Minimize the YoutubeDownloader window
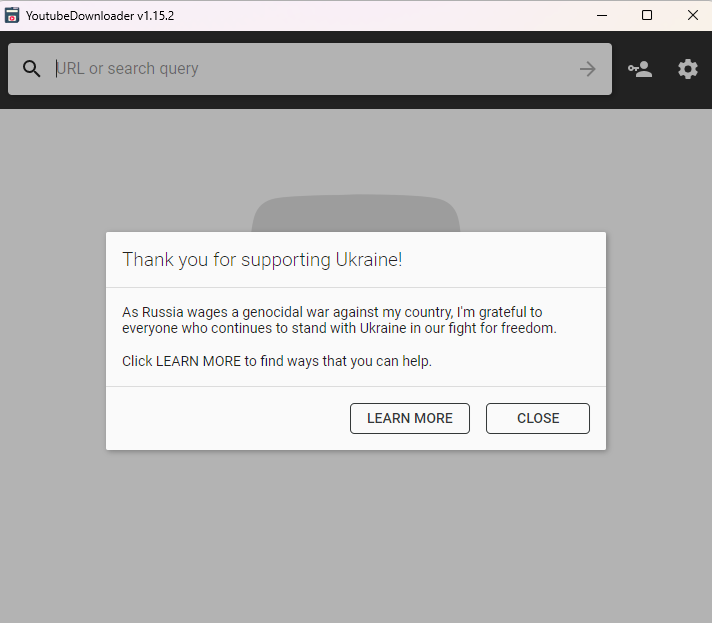712x623 pixels. 602,15
